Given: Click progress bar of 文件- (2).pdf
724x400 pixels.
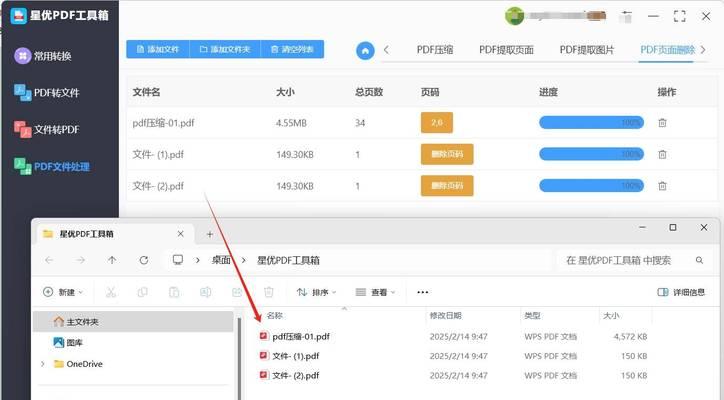Looking at the screenshot, I should [591, 186].
